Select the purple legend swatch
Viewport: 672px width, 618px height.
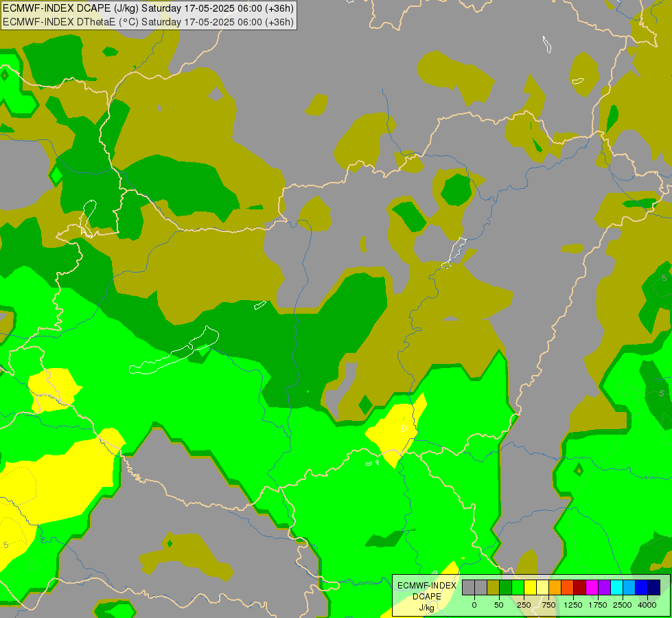605,587
